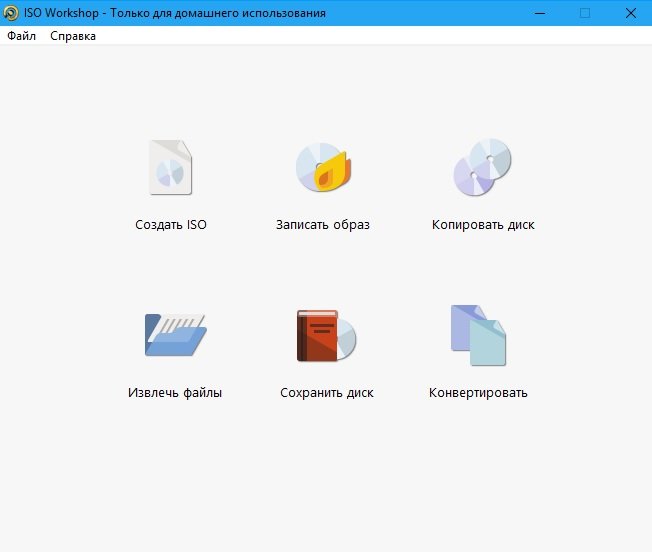Click the Извлечь файлы text label

[175, 393]
